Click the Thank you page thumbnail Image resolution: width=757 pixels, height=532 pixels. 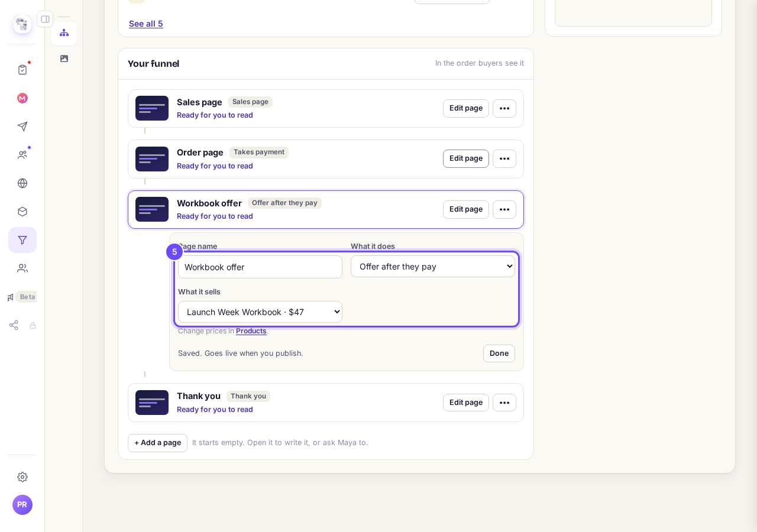click(x=152, y=403)
